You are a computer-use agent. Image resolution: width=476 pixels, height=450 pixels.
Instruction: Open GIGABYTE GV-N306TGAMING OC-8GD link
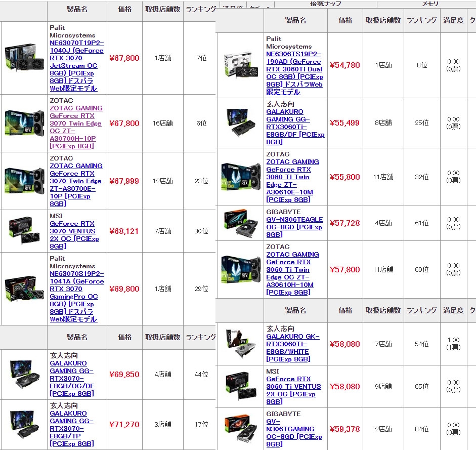pos(294,433)
